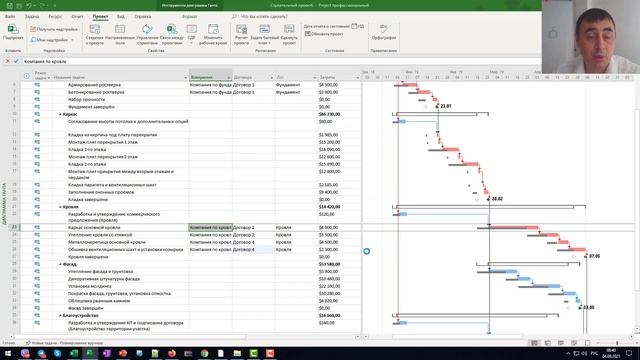Click the red Gantt bar for row 23

[x=514, y=227]
